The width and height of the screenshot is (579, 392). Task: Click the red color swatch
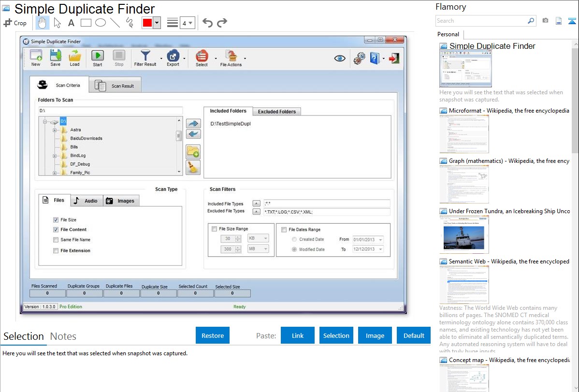click(147, 23)
